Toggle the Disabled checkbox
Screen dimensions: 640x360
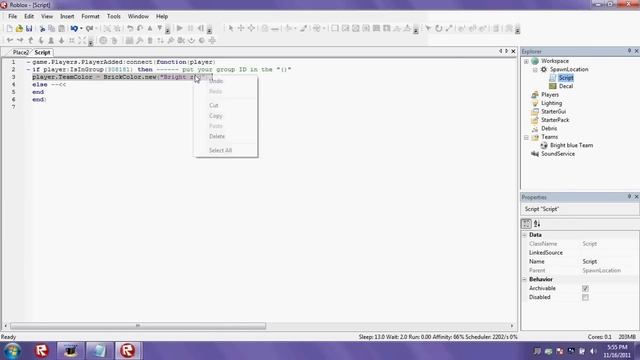point(585,298)
